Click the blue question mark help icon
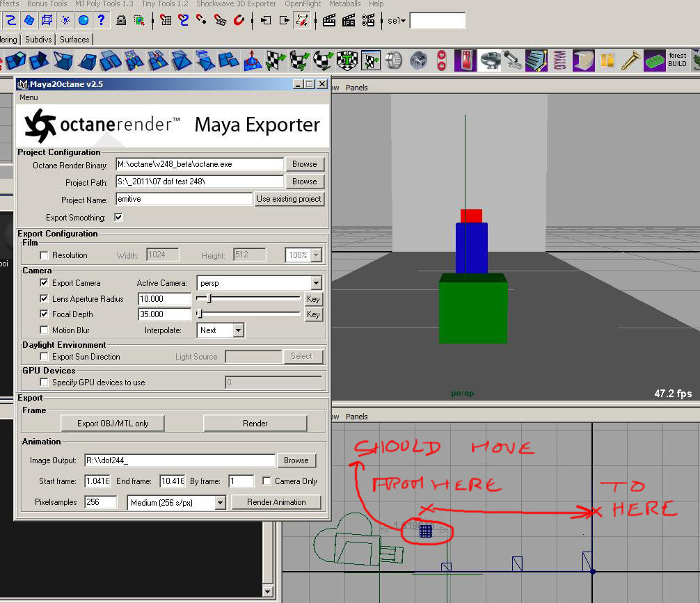 (102, 20)
